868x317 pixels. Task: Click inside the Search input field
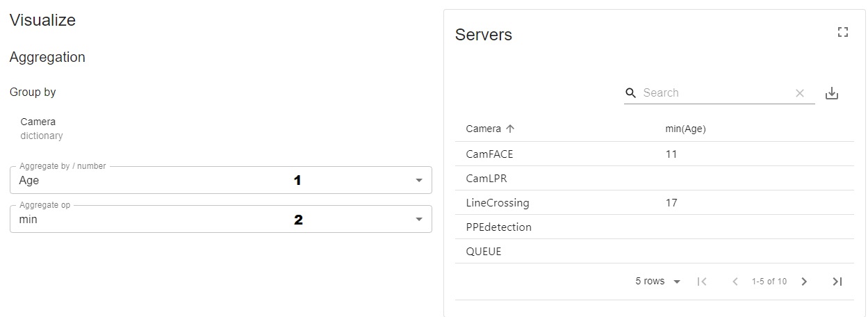coord(714,93)
